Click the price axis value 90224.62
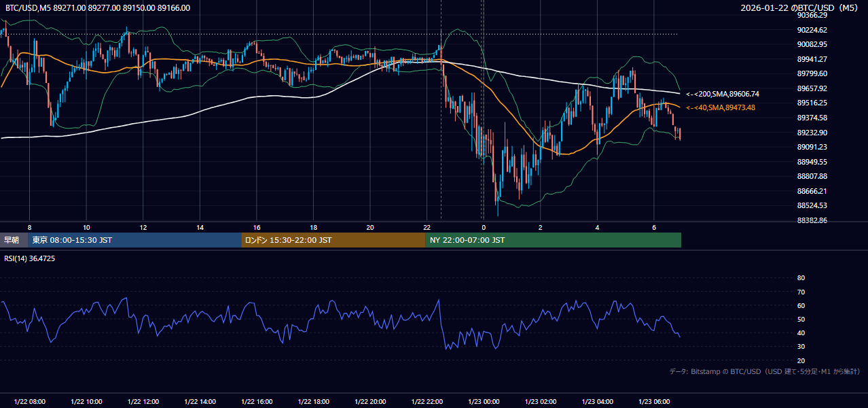868x408 pixels. (812, 30)
